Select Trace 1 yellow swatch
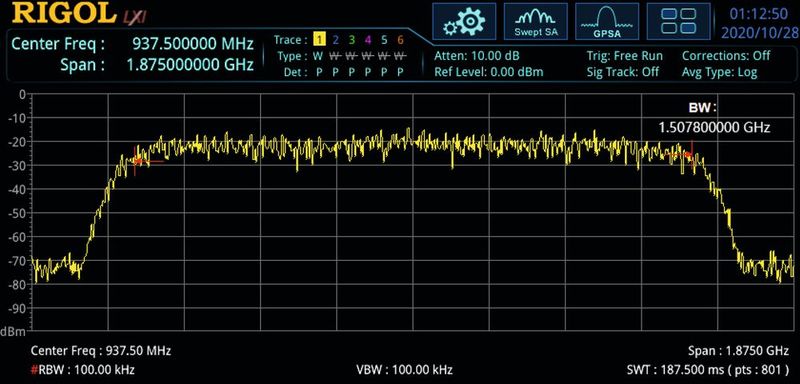The height and width of the screenshot is (384, 800). click(x=319, y=40)
